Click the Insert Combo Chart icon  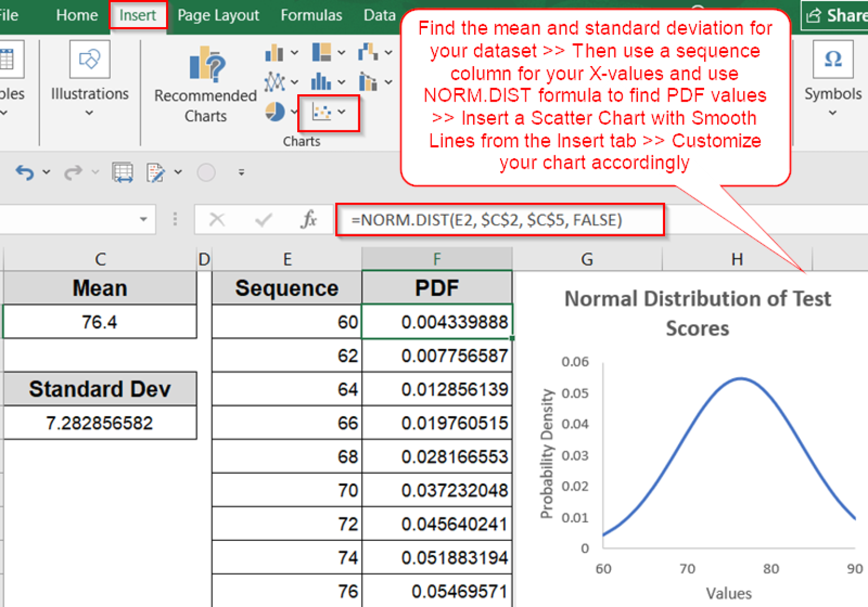(368, 81)
